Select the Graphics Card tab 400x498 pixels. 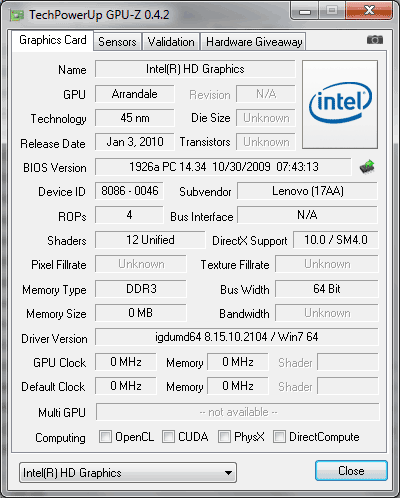pyautogui.click(x=53, y=40)
